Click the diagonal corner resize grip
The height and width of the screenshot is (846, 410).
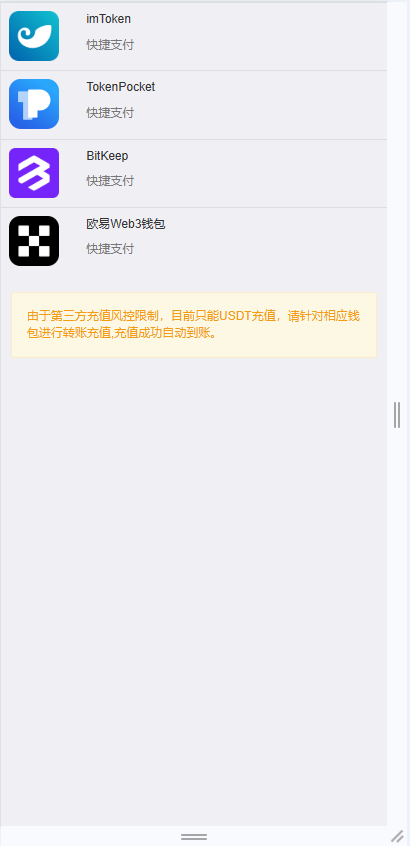tap(398, 836)
